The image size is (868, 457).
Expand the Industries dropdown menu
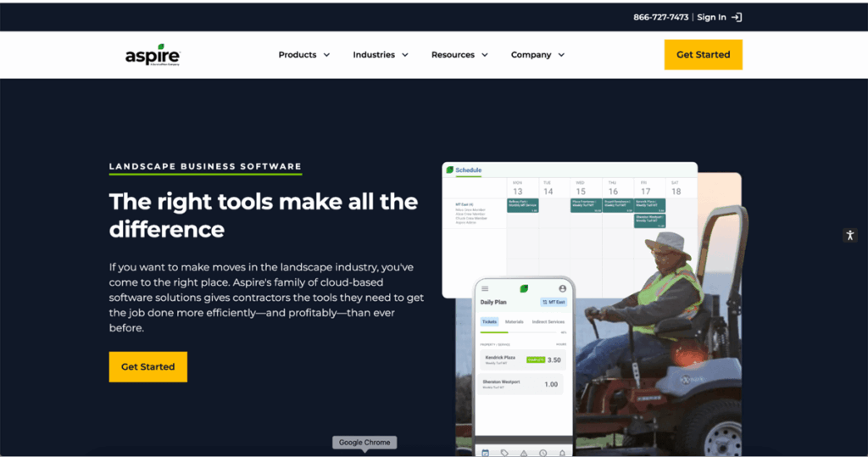(381, 55)
